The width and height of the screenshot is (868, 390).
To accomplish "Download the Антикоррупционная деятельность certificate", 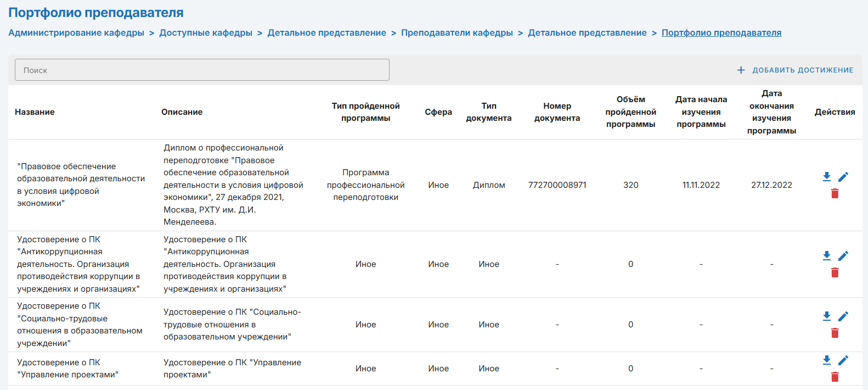I will tap(827, 255).
